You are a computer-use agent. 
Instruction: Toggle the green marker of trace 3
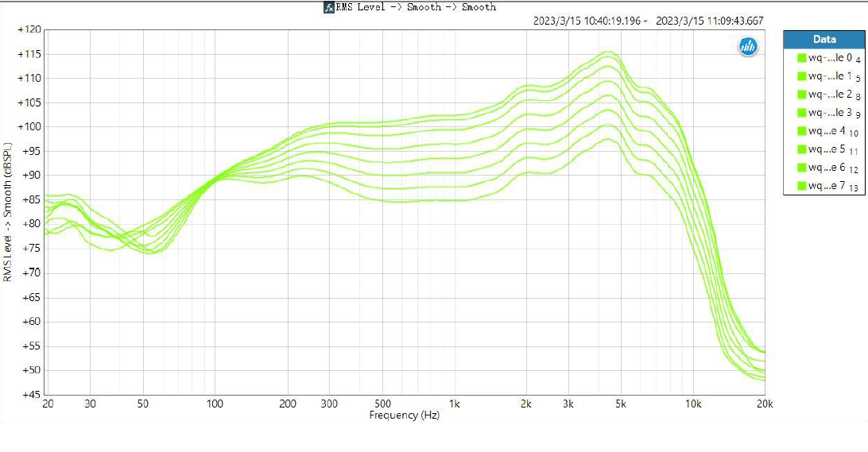pyautogui.click(x=801, y=113)
